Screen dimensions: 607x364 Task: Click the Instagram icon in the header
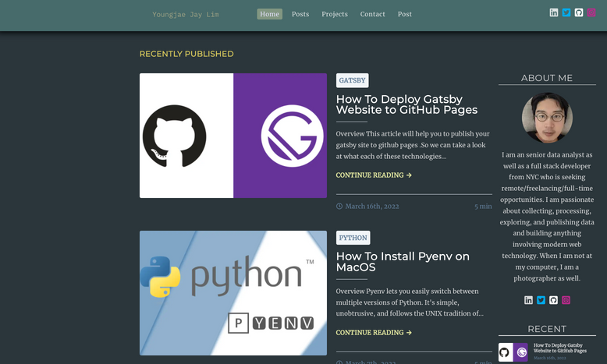coord(591,12)
